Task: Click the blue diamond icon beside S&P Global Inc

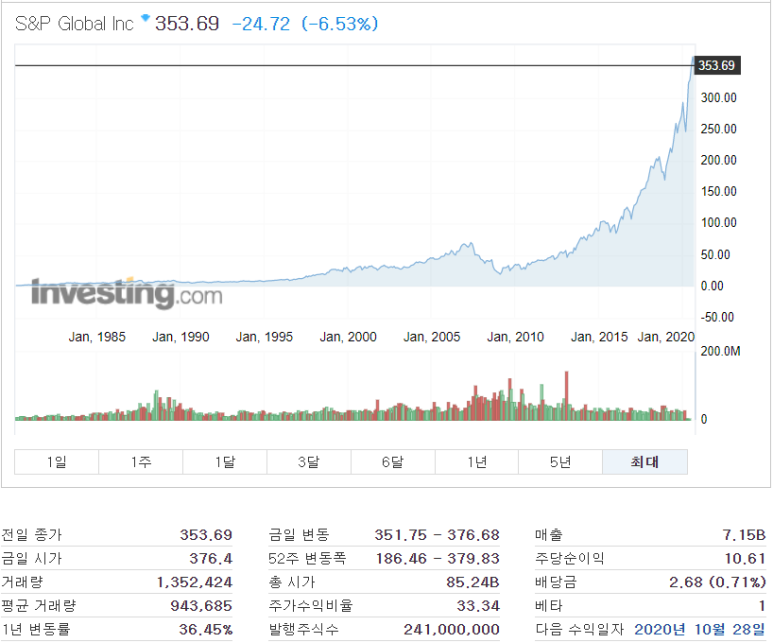Action: [145, 18]
